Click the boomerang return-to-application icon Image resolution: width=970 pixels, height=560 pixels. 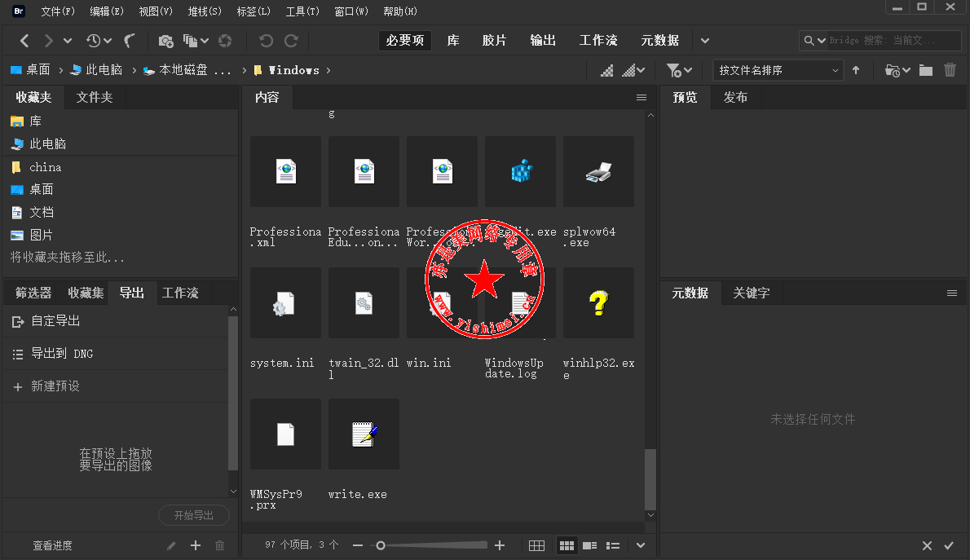[130, 41]
